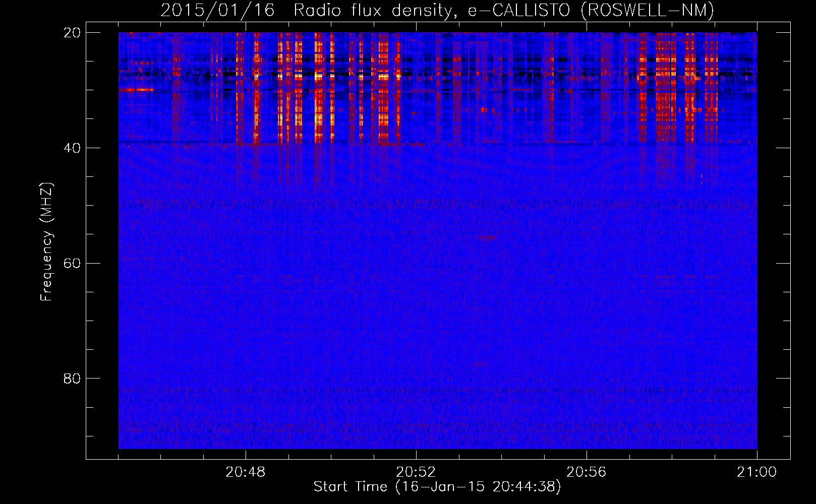Click the frequency tick label '60'
Viewport: 816px width, 504px height.
[x=72, y=263]
